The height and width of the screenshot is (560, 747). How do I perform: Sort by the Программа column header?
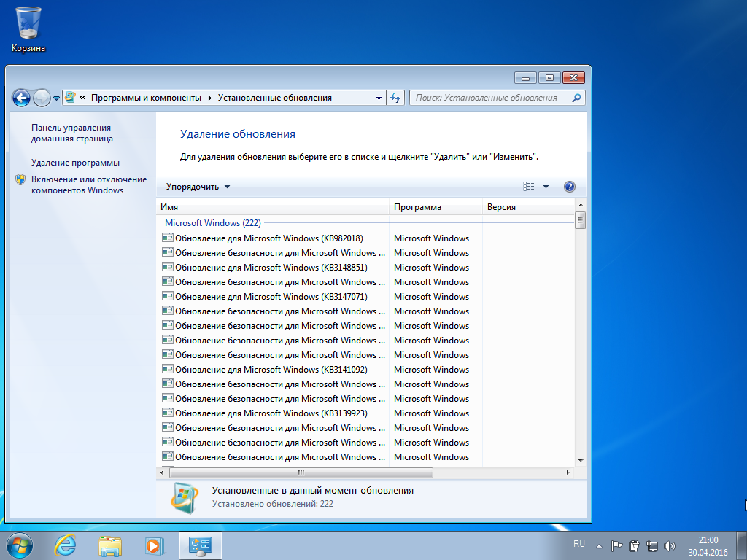point(436,207)
